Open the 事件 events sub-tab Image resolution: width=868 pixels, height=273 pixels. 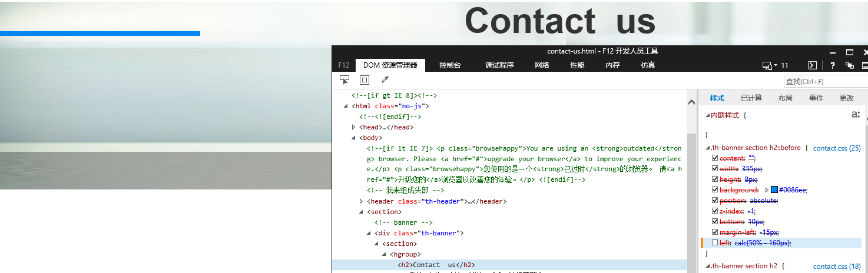[x=816, y=98]
